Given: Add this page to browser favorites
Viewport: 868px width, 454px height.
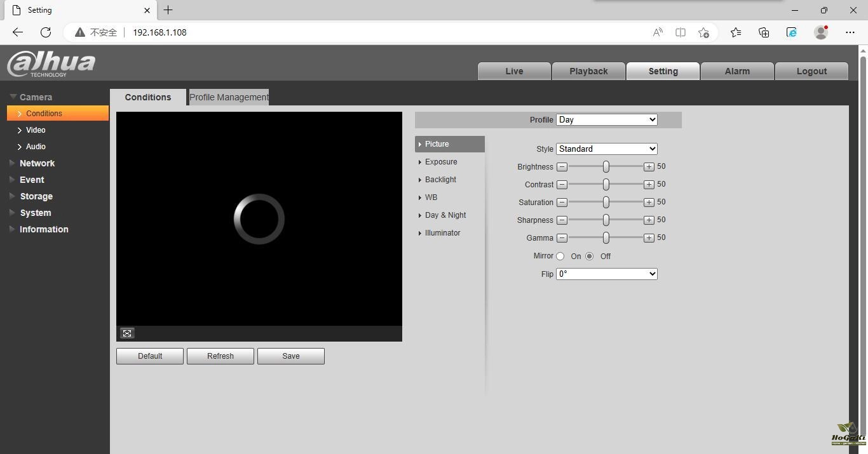Looking at the screenshot, I should tap(703, 32).
